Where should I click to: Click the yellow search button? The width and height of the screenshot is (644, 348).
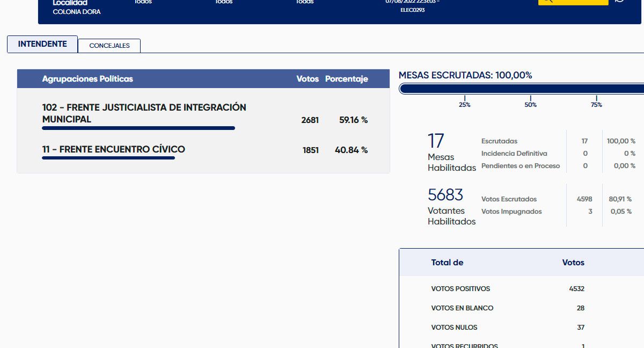tap(573, 2)
